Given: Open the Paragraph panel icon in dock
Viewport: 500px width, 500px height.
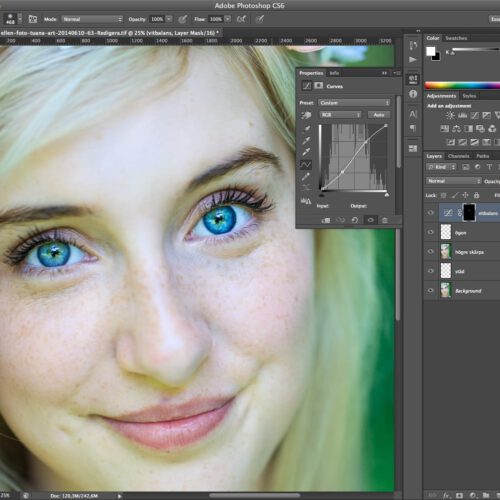Looking at the screenshot, I should [413, 128].
